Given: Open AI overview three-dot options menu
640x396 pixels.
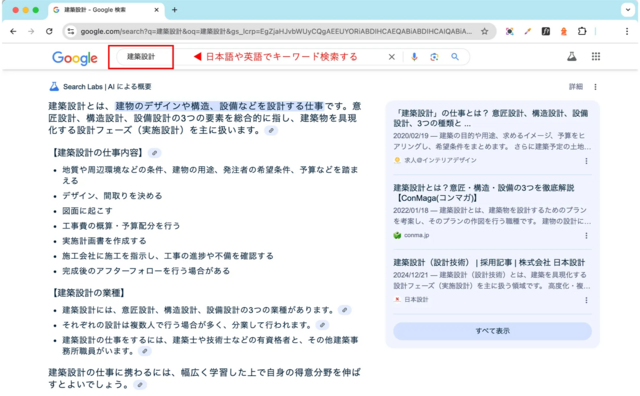Looking at the screenshot, I should 596,87.
